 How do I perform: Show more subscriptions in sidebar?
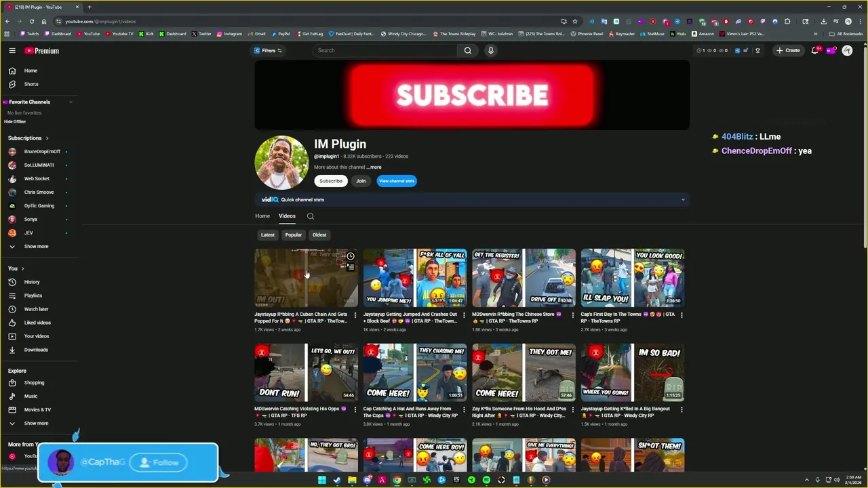37,247
